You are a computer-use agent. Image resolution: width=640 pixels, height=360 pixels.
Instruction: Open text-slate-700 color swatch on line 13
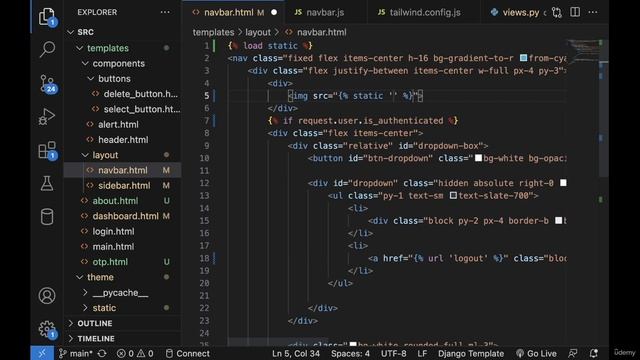[453, 195]
